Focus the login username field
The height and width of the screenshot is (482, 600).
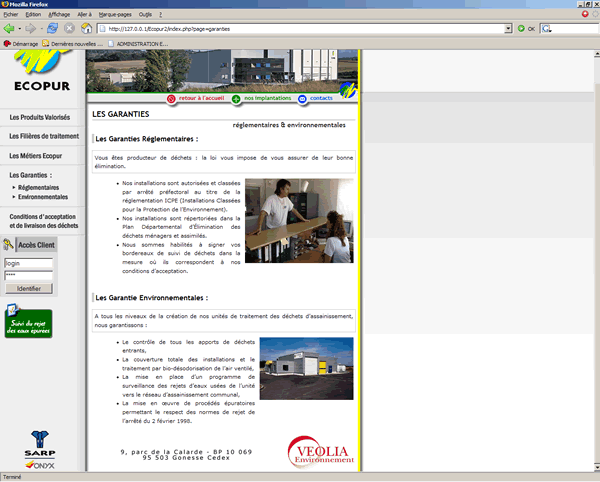(29, 263)
